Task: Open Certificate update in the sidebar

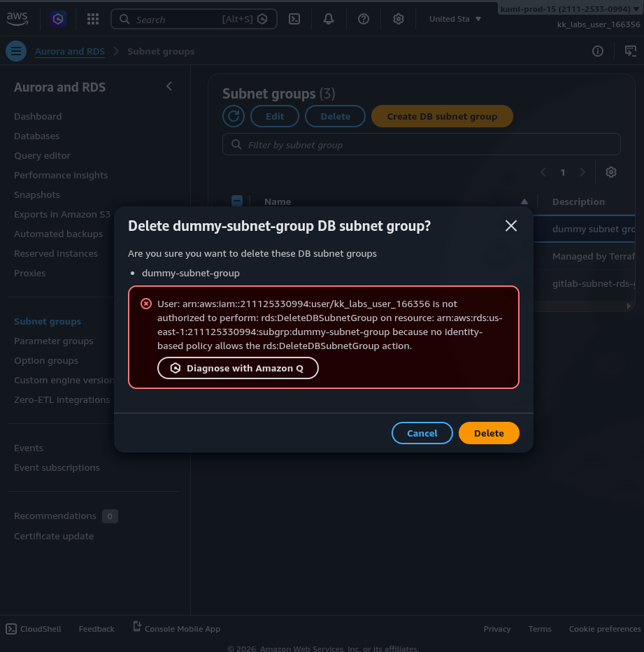Action: pos(54,536)
